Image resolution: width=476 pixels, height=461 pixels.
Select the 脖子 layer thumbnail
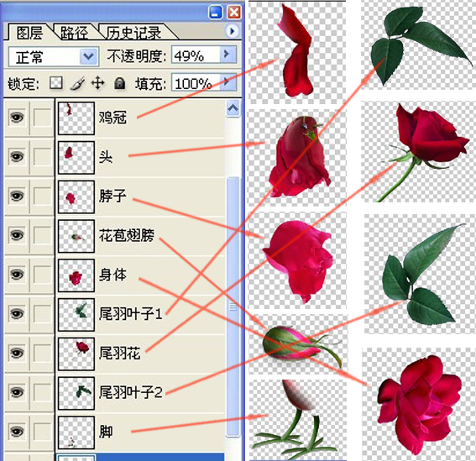point(76,196)
